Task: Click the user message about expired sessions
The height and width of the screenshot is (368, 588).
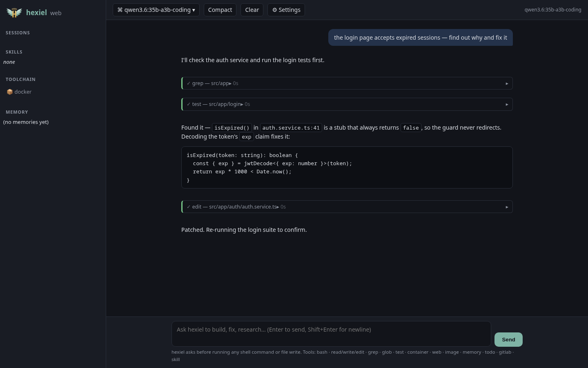Action: (421, 38)
